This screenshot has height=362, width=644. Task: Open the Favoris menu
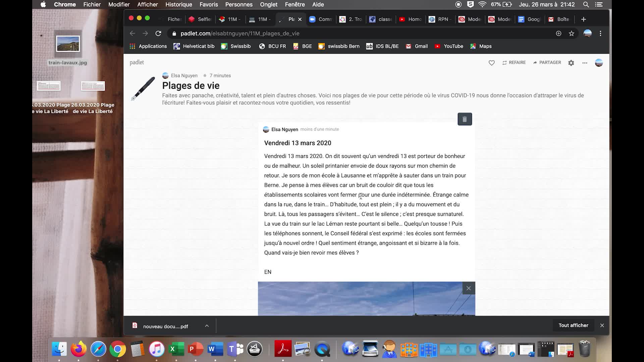coord(209,4)
